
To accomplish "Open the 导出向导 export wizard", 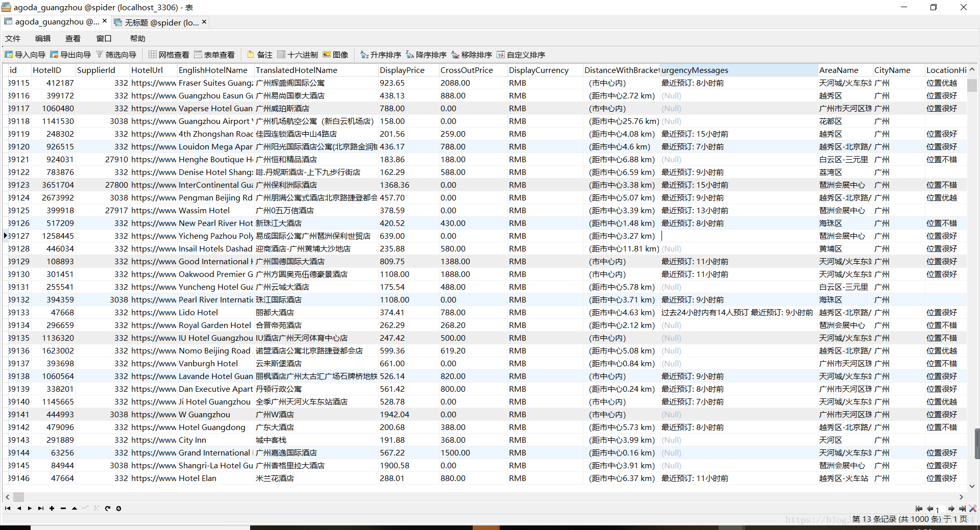I will [70, 55].
